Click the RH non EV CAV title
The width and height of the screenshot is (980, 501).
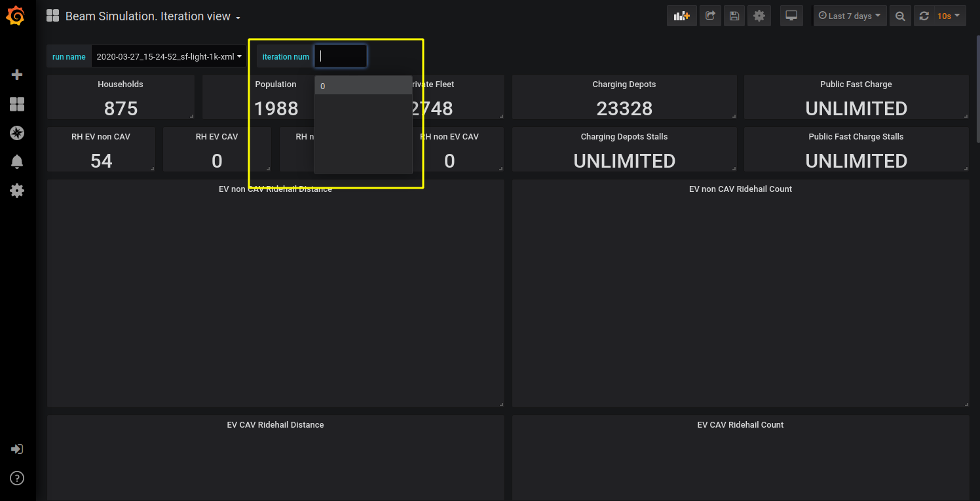coord(449,136)
